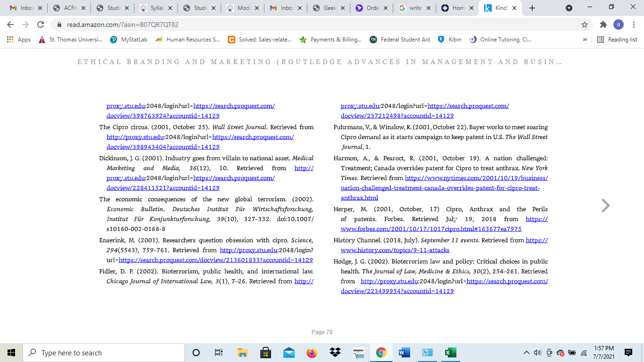Go to next page with right chevron
Screen dimensions: 644x362
point(606,206)
